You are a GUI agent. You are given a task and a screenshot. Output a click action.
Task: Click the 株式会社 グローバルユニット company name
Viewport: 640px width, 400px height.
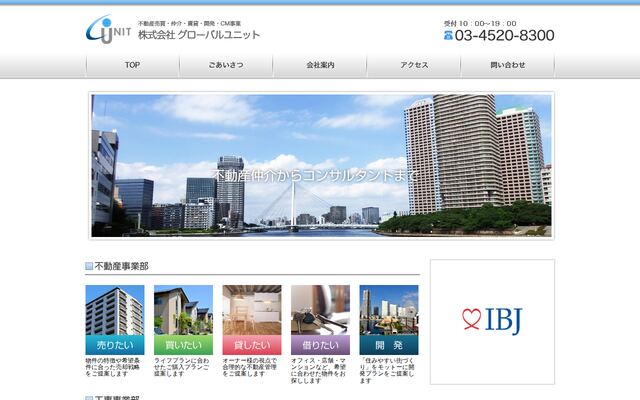coord(199,35)
